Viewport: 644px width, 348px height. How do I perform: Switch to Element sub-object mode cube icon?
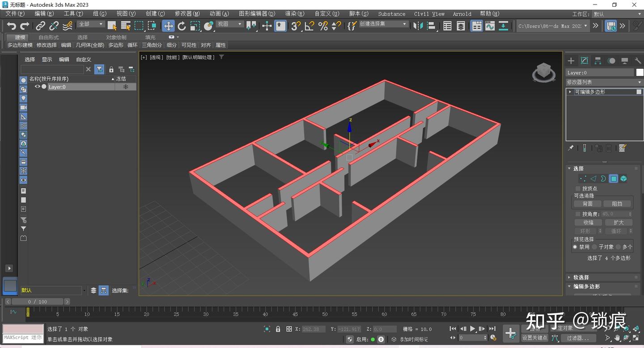623,178
